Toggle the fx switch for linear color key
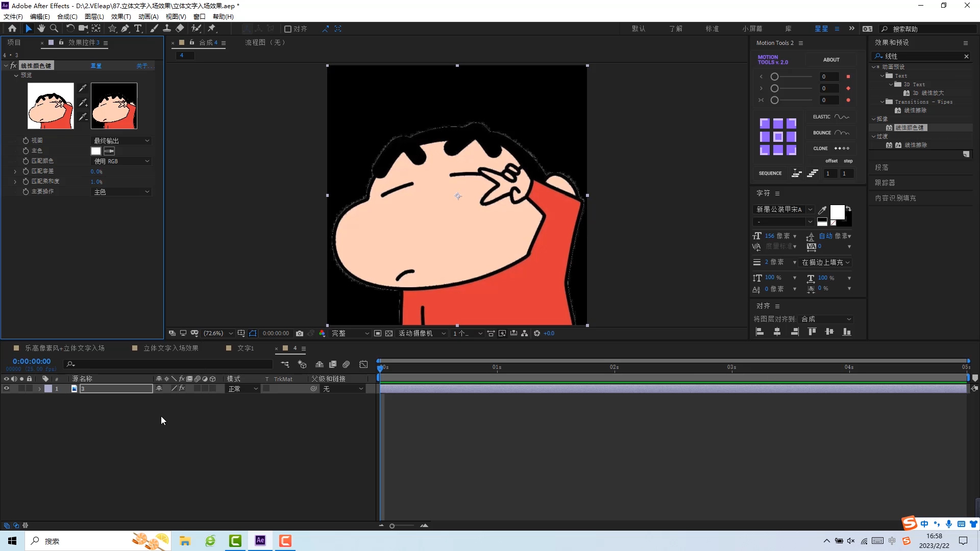Image resolution: width=980 pixels, height=551 pixels. 13,66
